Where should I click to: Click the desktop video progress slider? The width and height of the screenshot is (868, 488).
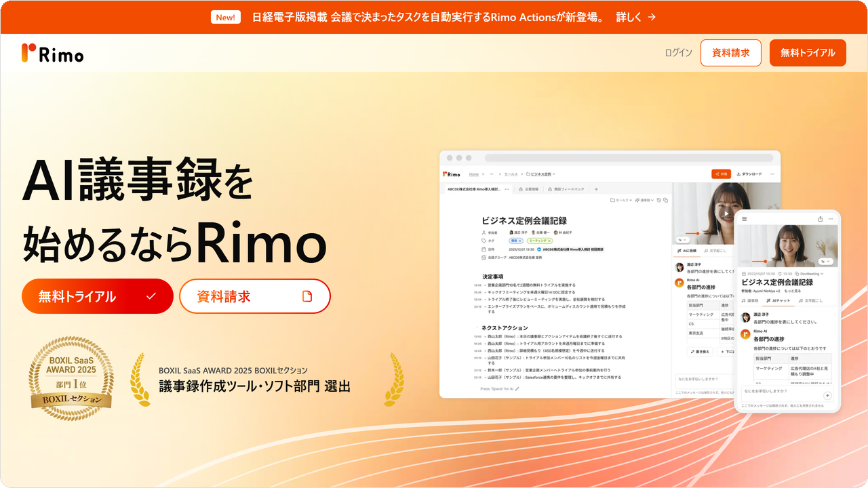point(692,233)
